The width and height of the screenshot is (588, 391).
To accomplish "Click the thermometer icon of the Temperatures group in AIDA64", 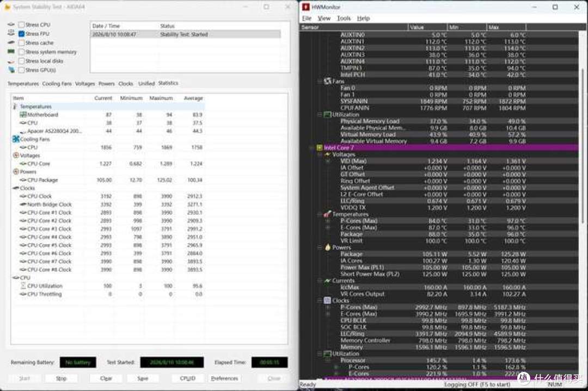I will tap(15, 107).
